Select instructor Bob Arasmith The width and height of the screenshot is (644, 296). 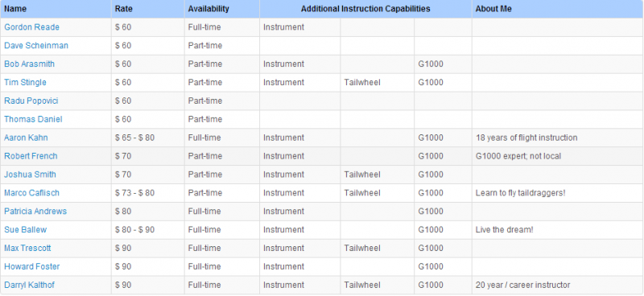(x=29, y=64)
